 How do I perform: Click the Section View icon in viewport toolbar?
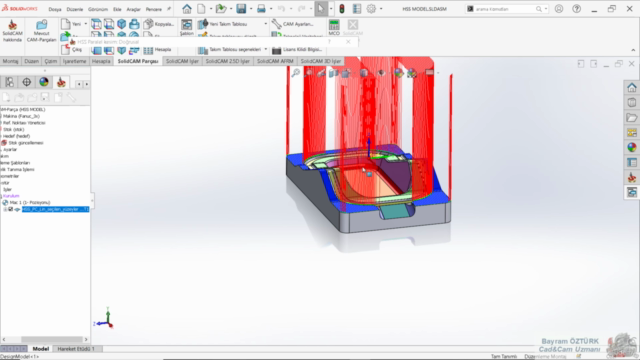(x=333, y=73)
